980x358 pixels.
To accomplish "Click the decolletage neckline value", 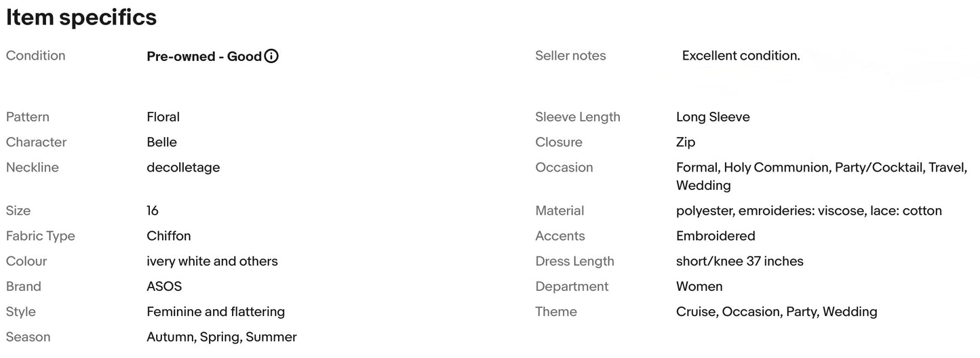I will pyautogui.click(x=183, y=167).
